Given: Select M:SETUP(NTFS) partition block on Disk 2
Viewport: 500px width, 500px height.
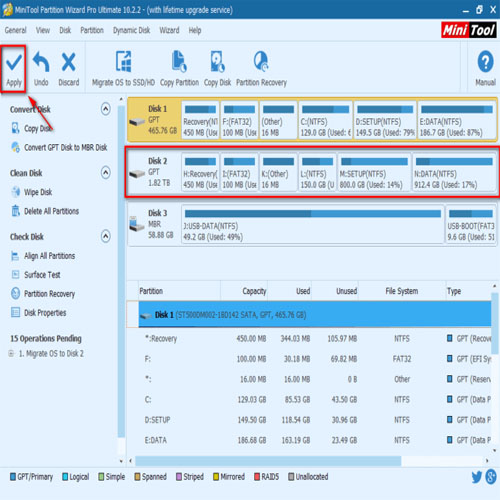Looking at the screenshot, I should click(374, 172).
